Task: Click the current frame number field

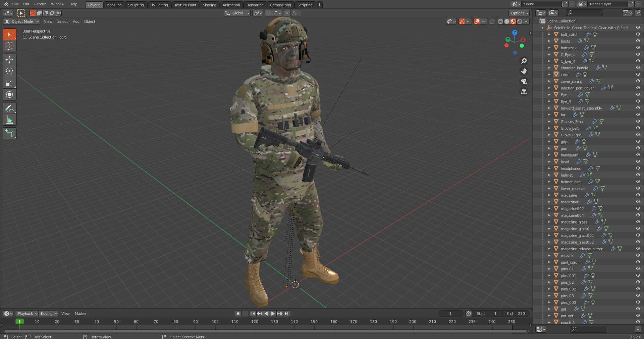Action: point(451,314)
